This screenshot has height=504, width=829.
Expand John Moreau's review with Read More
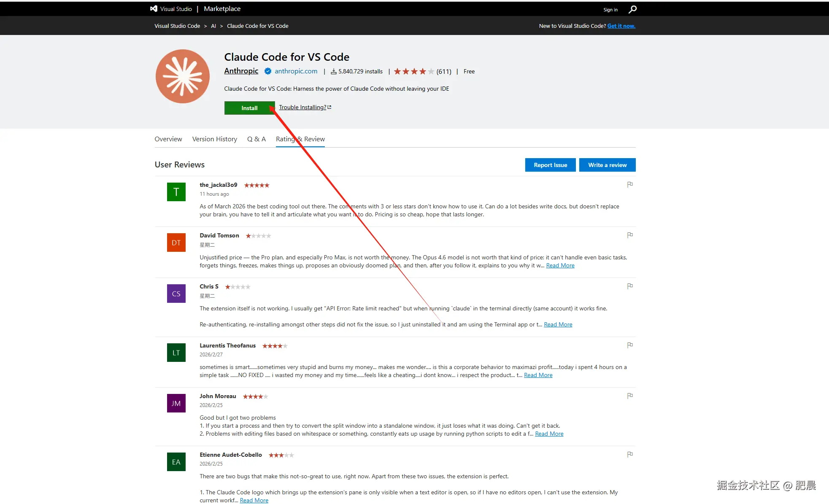click(549, 434)
